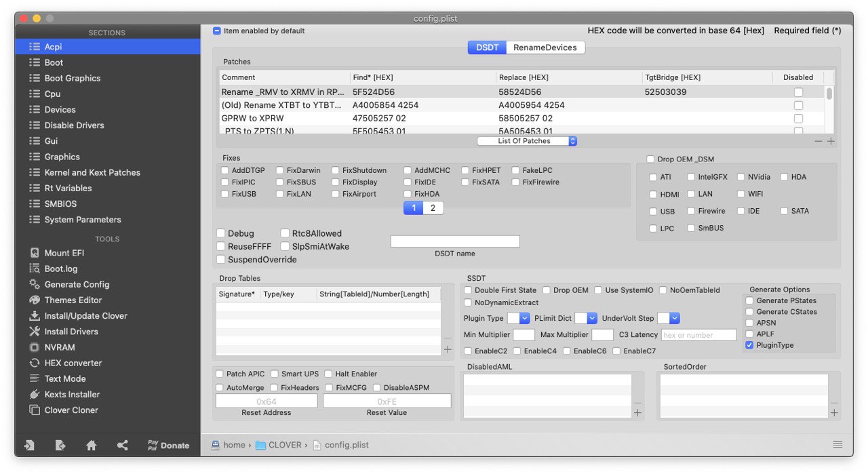Open the List Of Patches dropdown

click(x=527, y=141)
